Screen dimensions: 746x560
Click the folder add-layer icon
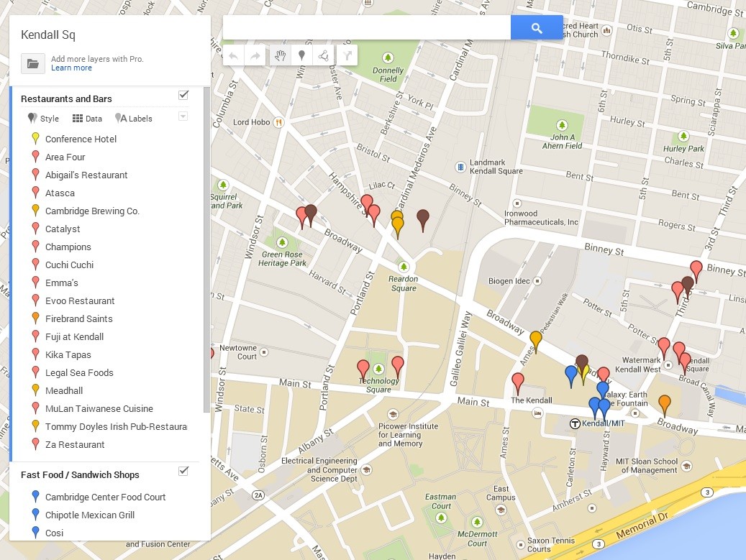(x=33, y=63)
